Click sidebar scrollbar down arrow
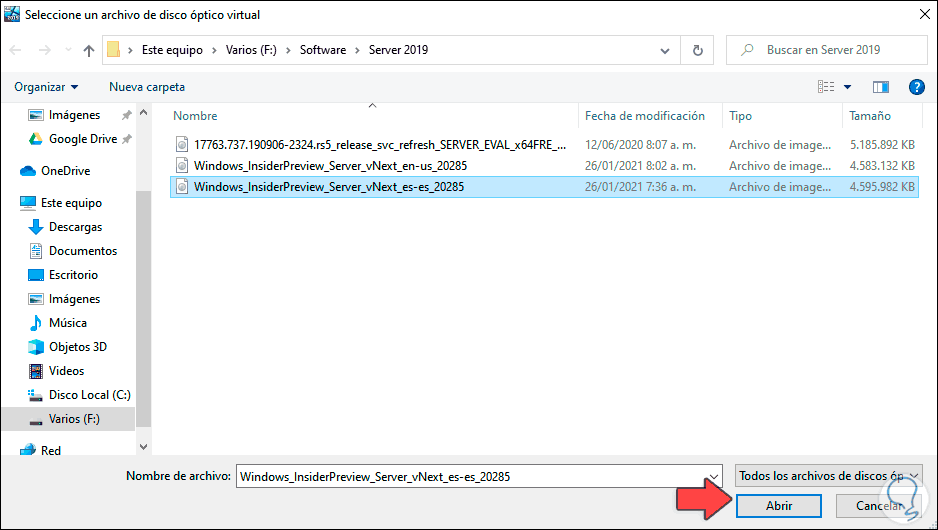 (144, 447)
